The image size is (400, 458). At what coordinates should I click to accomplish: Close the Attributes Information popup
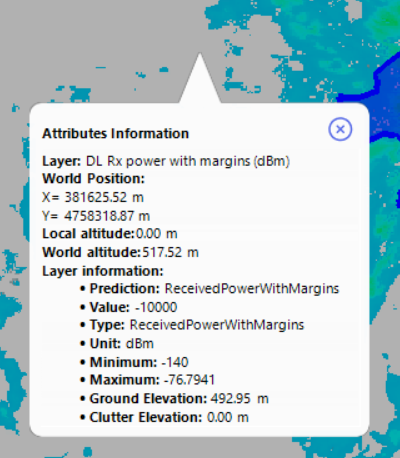[340, 129]
